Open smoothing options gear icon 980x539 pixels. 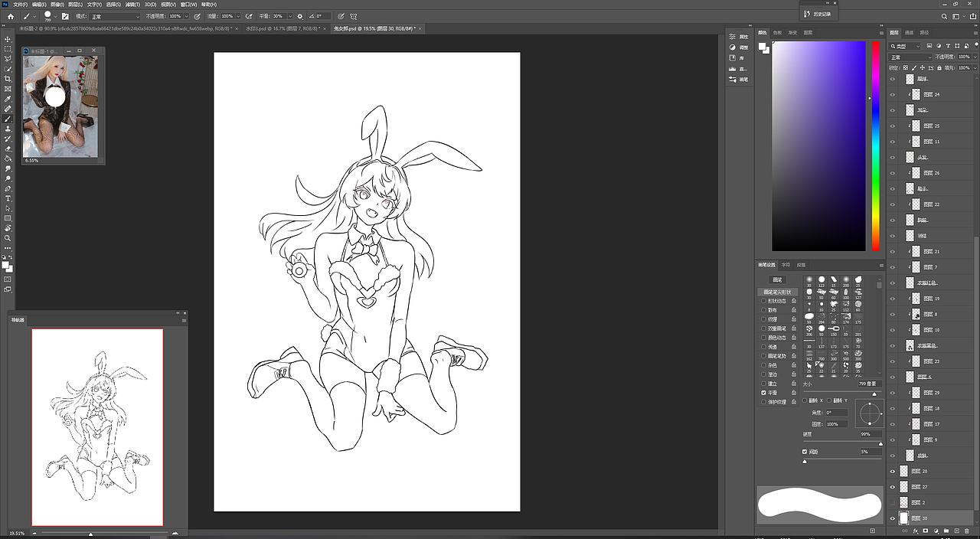coord(299,16)
